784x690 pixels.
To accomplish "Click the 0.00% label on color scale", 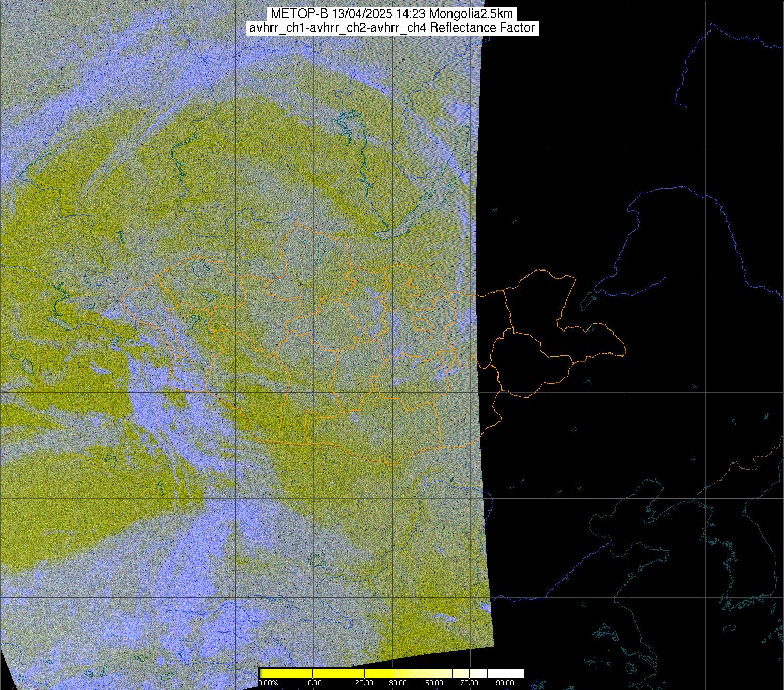I will point(267,683).
